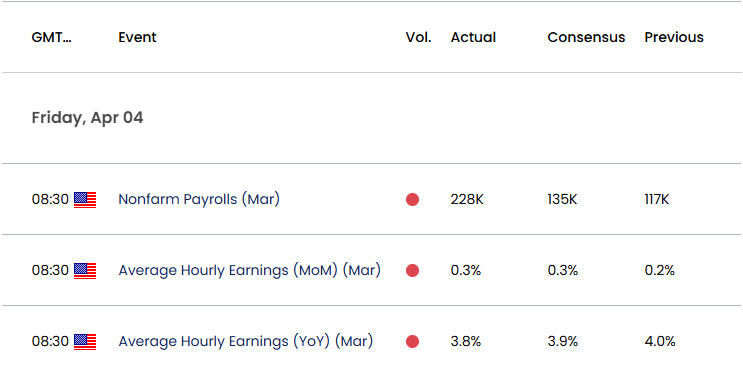Click the 135K consensus value
This screenshot has height=372, width=743.
click(x=562, y=199)
